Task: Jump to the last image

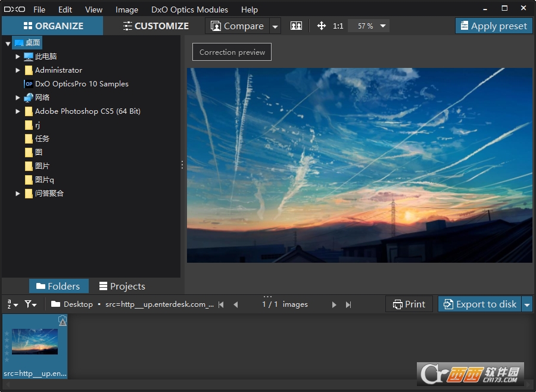Action: click(348, 304)
